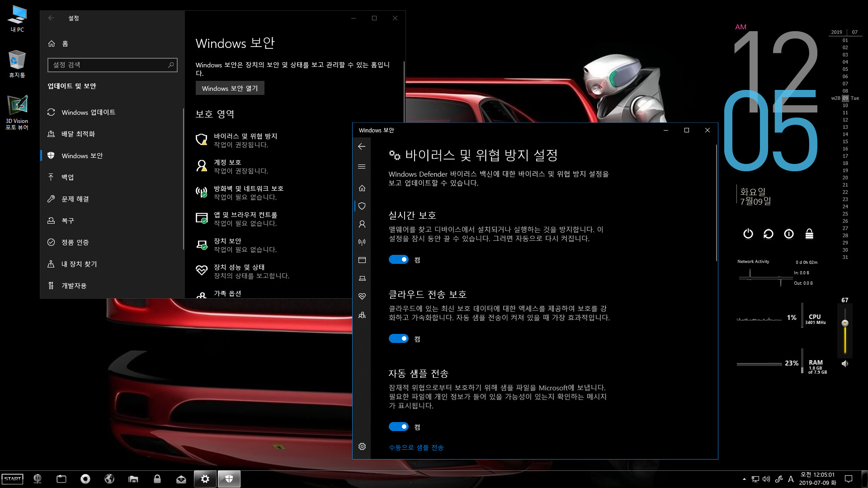868x488 pixels.
Task: Select Windows 업데이트 in Settings sidebar
Action: tap(112, 112)
